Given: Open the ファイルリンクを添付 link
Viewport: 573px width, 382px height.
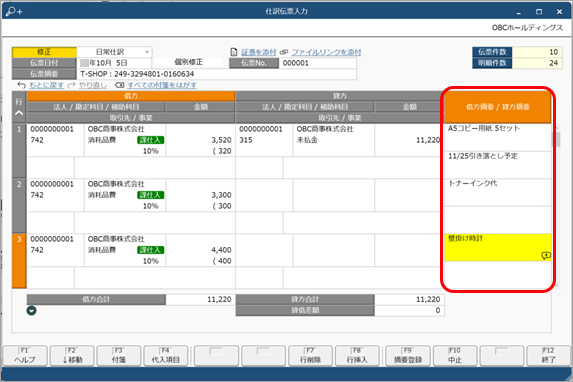Looking at the screenshot, I should pyautogui.click(x=326, y=52).
